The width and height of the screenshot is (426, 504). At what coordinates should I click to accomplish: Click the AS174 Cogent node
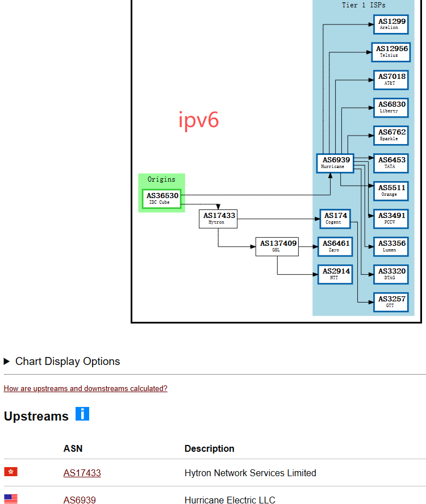[x=335, y=219]
